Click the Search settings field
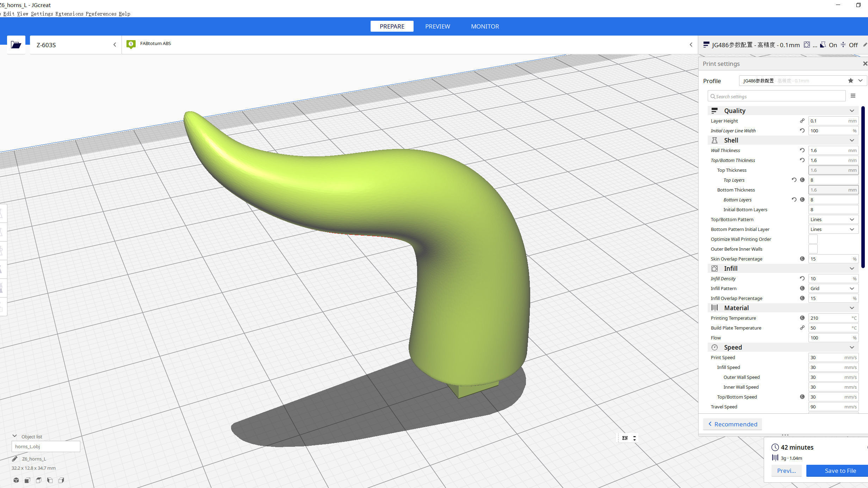This screenshot has height=488, width=868. (x=776, y=96)
